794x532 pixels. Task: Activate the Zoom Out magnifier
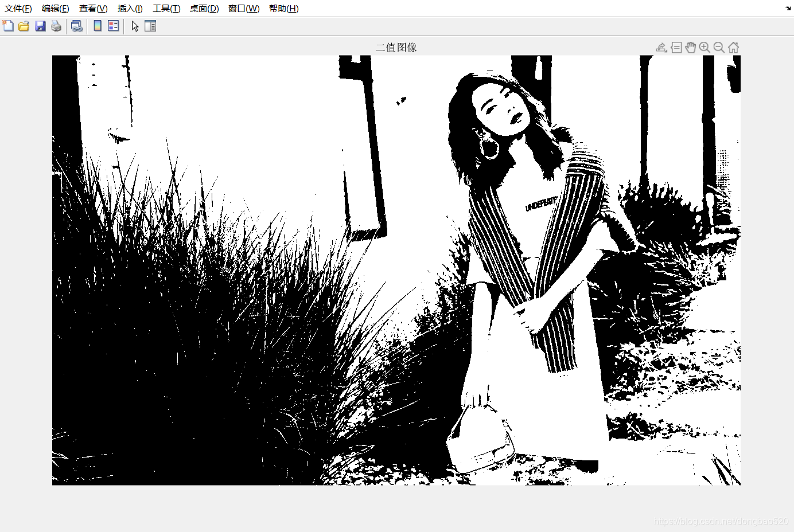point(719,48)
